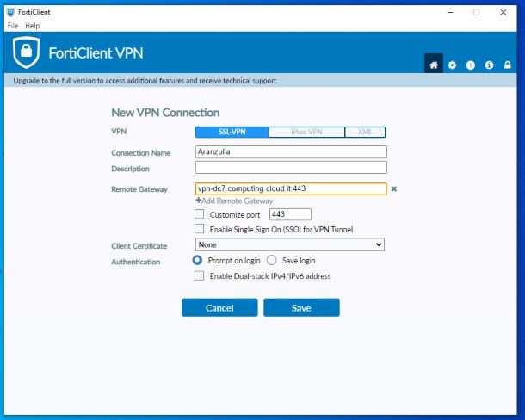This screenshot has width=525, height=420.
Task: Click the padlock icon in header
Action: point(508,65)
